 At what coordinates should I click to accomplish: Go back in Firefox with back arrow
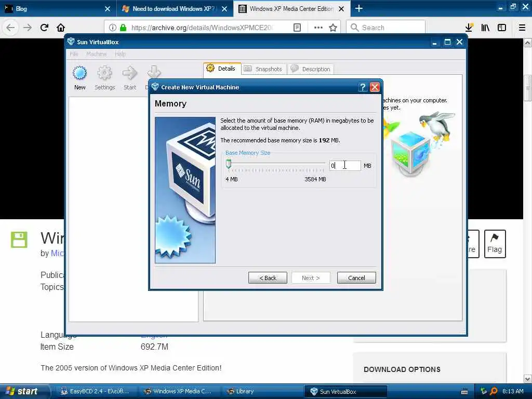(10, 28)
